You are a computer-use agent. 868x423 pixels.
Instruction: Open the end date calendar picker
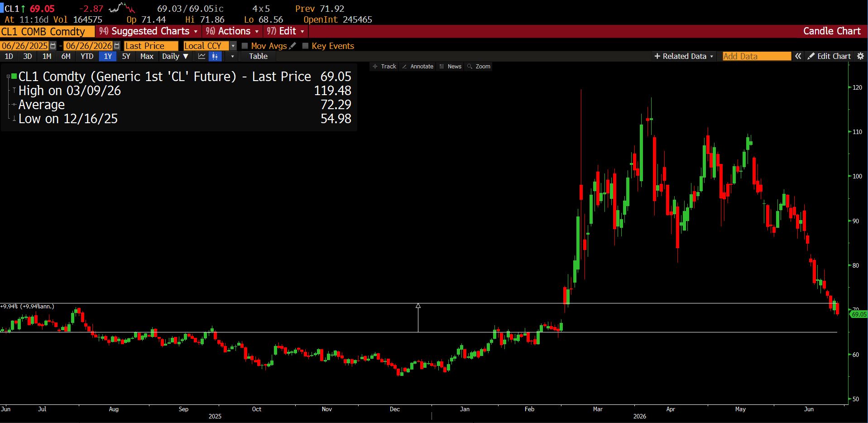tap(117, 46)
